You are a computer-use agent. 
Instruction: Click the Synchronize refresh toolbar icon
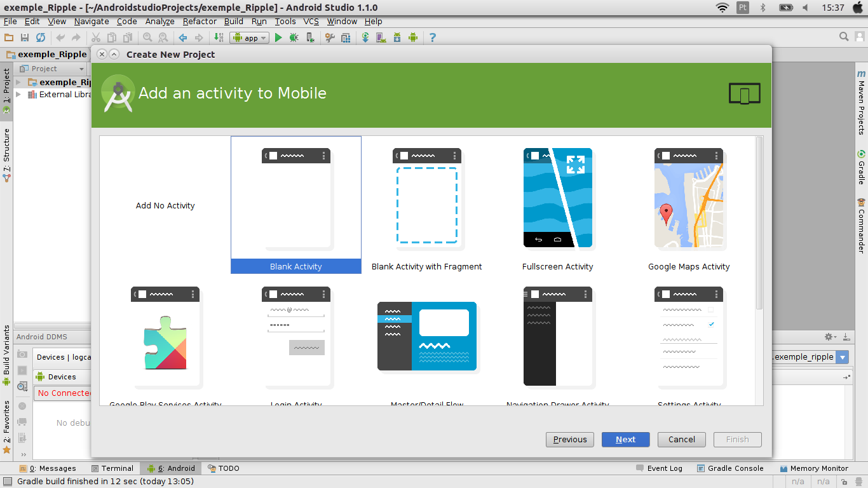coord(41,37)
